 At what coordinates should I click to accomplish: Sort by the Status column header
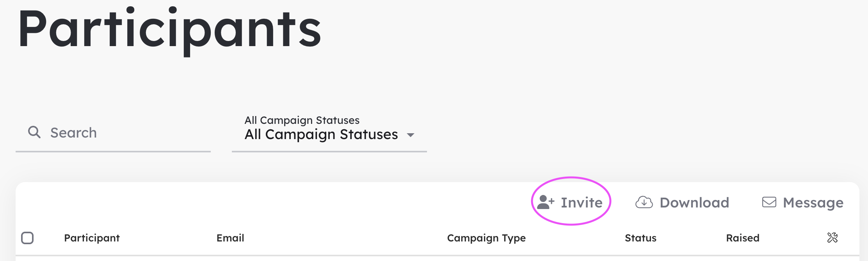click(x=640, y=238)
